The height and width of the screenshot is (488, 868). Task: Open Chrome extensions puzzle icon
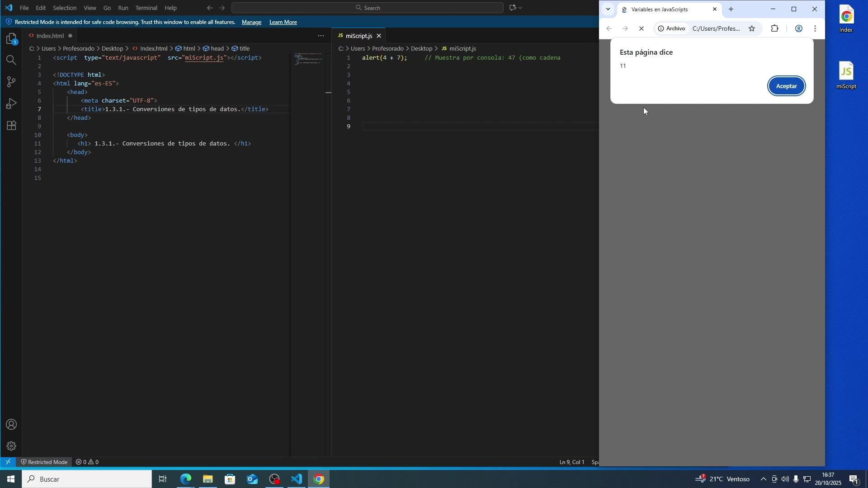click(x=775, y=28)
